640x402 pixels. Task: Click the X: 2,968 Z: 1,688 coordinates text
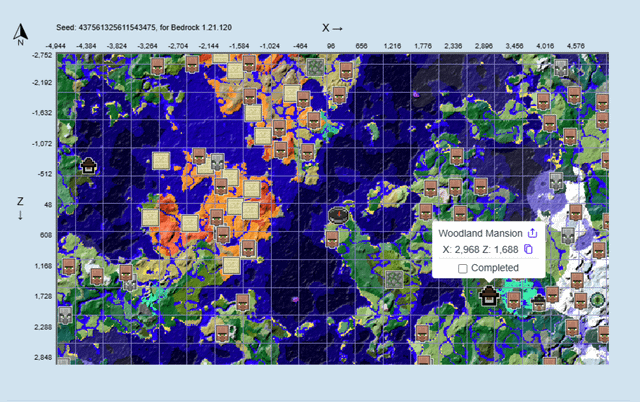[x=481, y=250]
